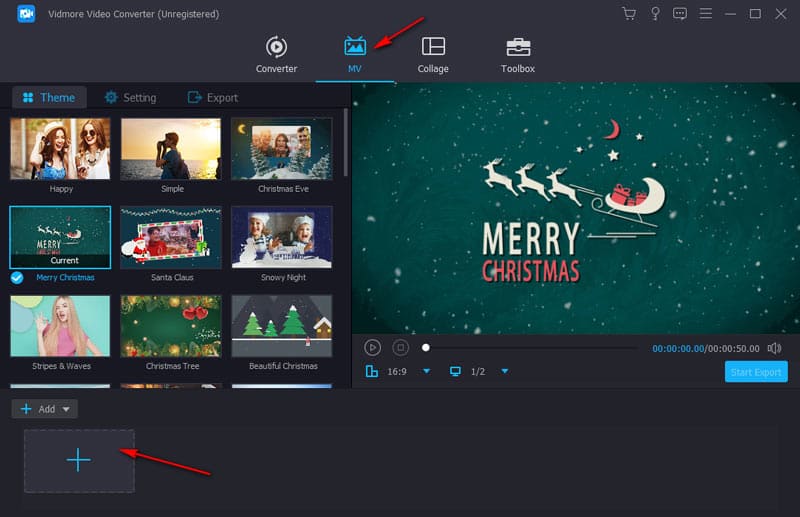This screenshot has height=517, width=800.
Task: Click the aspect ratio layout icon
Action: 372,372
